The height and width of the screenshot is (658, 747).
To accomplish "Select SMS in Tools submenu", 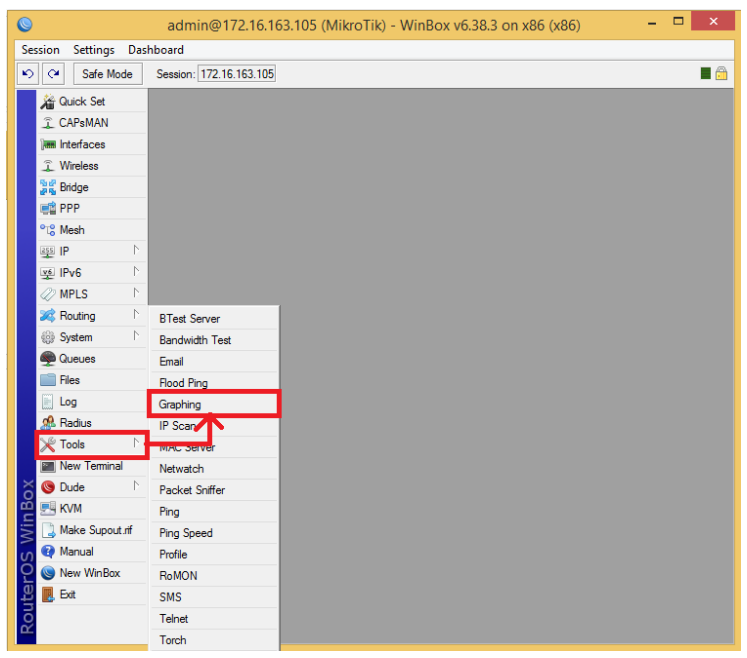I will tap(214, 597).
